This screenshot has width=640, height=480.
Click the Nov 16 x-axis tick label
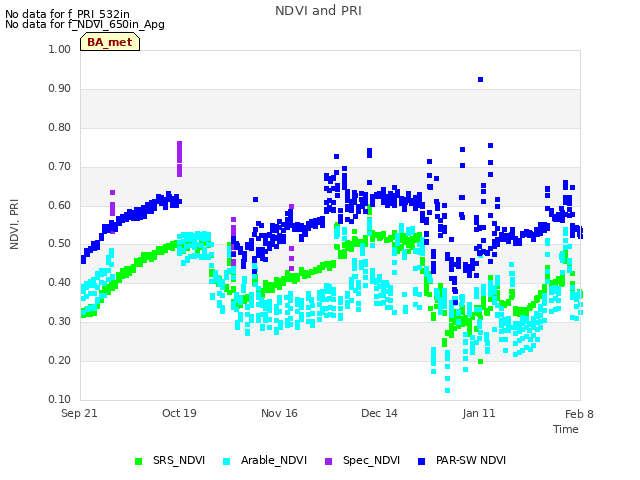(x=279, y=413)
